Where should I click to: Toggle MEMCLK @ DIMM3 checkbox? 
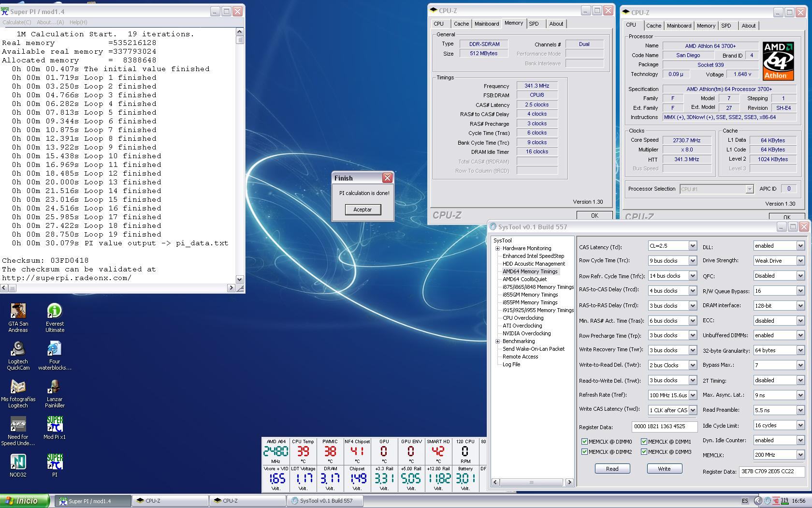pos(644,452)
